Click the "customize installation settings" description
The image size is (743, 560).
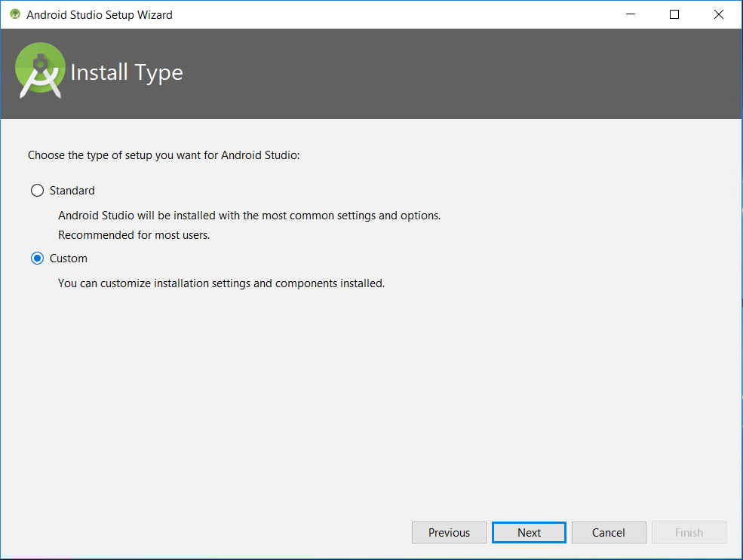click(221, 283)
